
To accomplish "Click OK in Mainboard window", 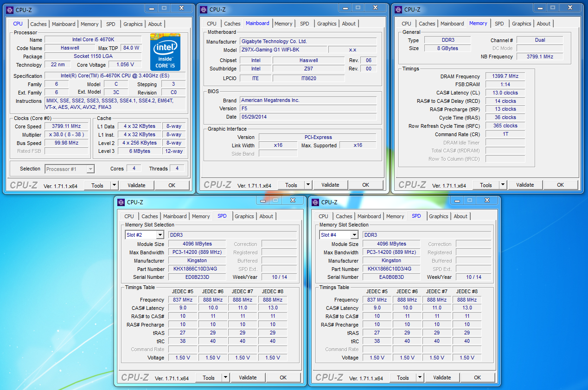I will 366,185.
